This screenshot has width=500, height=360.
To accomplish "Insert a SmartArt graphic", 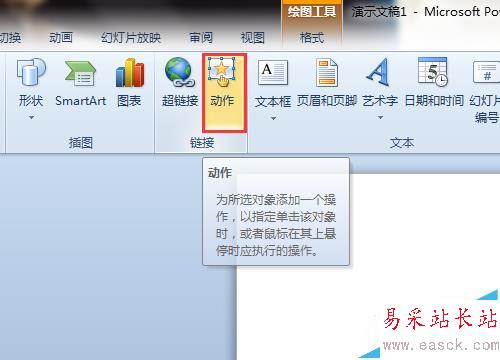I will pyautogui.click(x=80, y=84).
